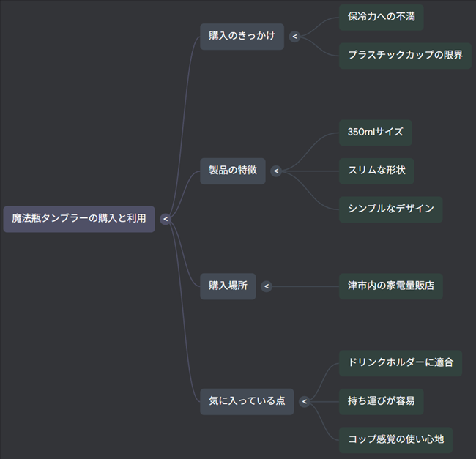Image resolution: width=476 pixels, height=459 pixels.
Task: Collapse the 購入のきっかけ branch chevron
Action: pos(295,36)
